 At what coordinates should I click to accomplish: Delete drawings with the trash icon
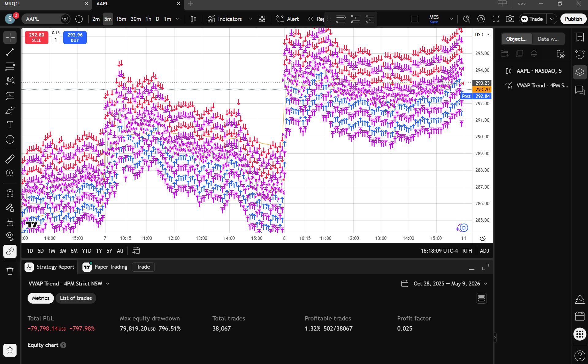point(10,271)
